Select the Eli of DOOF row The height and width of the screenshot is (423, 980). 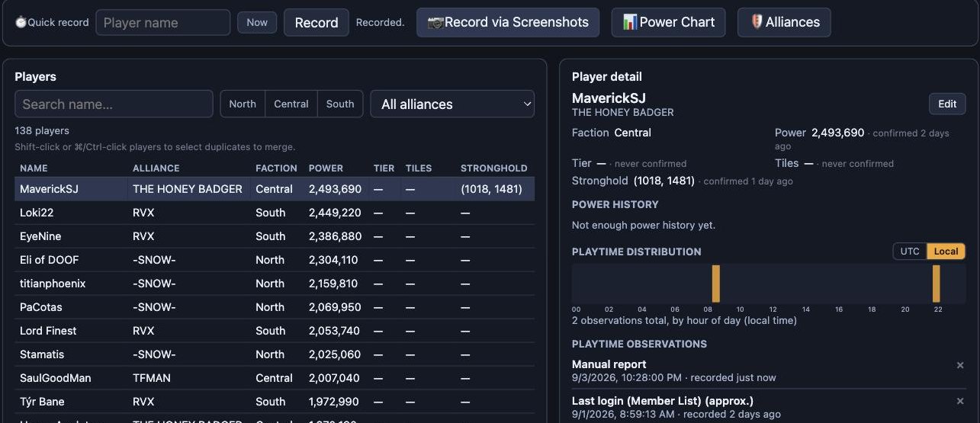click(275, 260)
